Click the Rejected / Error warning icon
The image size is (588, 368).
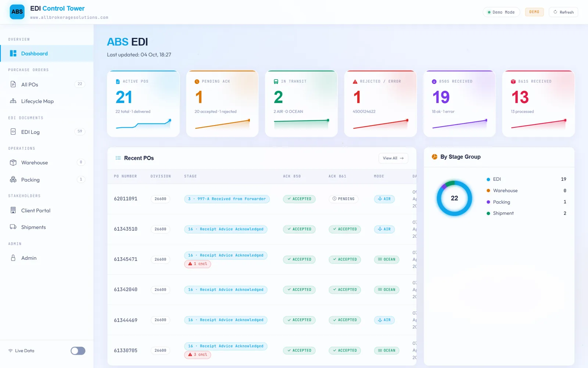point(355,81)
